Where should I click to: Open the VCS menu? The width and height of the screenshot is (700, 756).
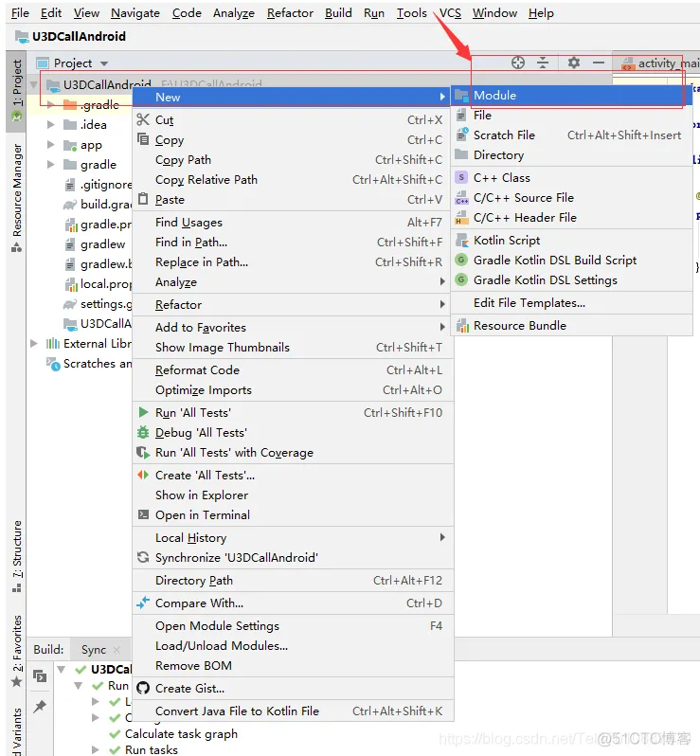click(x=450, y=13)
